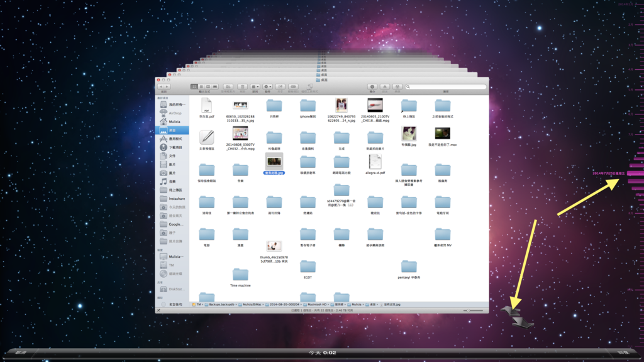
Task: Click the Eject toolbar icon
Action: (x=385, y=87)
